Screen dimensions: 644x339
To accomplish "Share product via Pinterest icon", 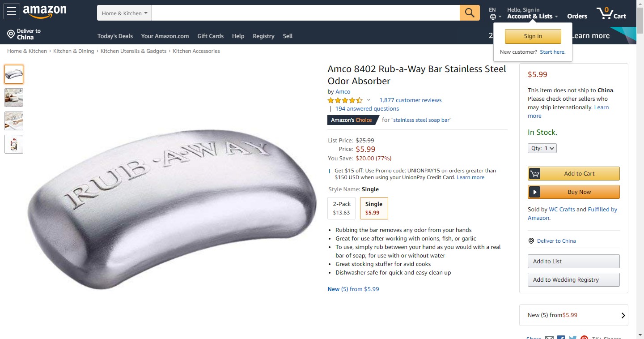I will [x=584, y=338].
